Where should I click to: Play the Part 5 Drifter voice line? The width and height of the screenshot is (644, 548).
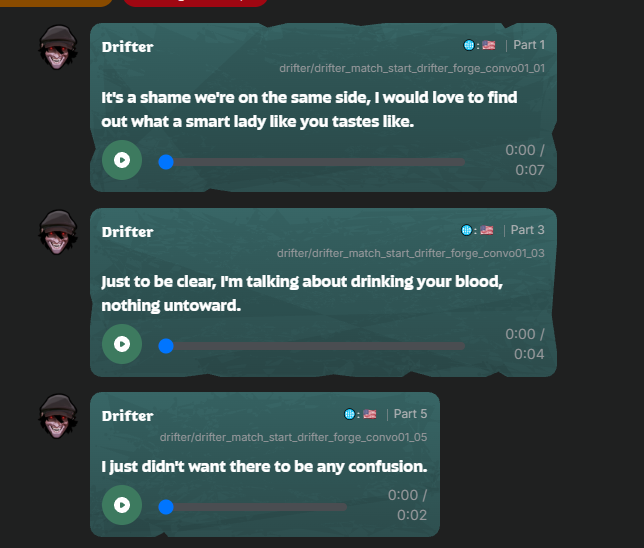(x=122, y=505)
